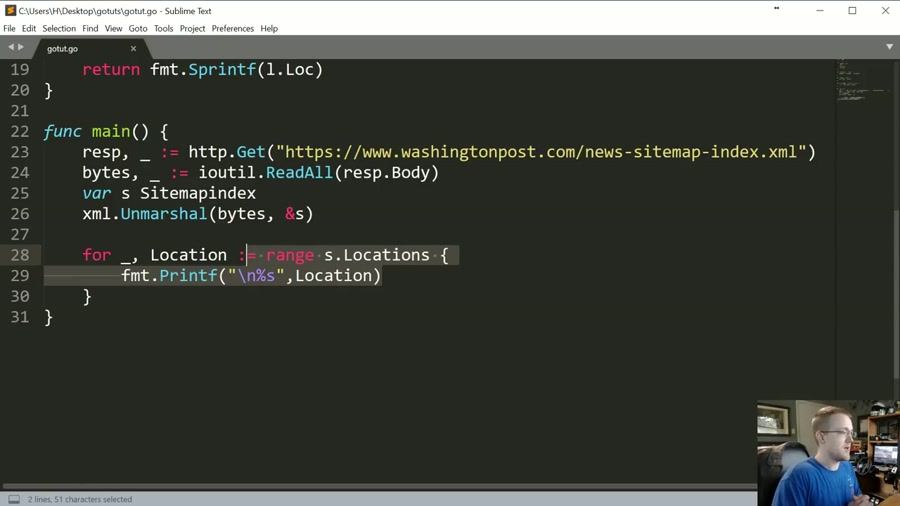The width and height of the screenshot is (900, 506).
Task: Minimize the Sublime Text window
Action: 820,10
